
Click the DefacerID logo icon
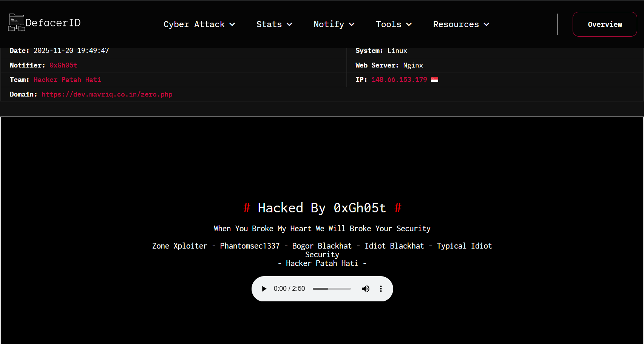16,23
